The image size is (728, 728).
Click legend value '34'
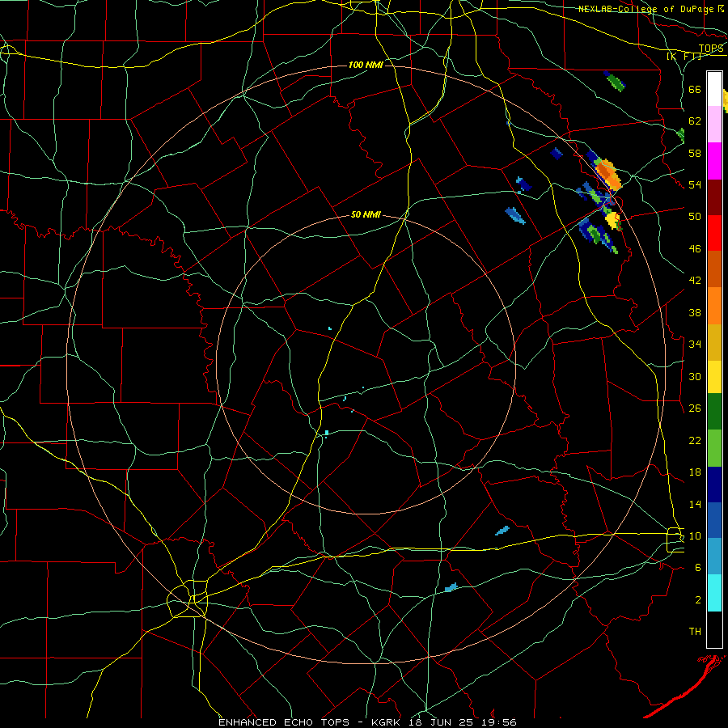point(695,344)
